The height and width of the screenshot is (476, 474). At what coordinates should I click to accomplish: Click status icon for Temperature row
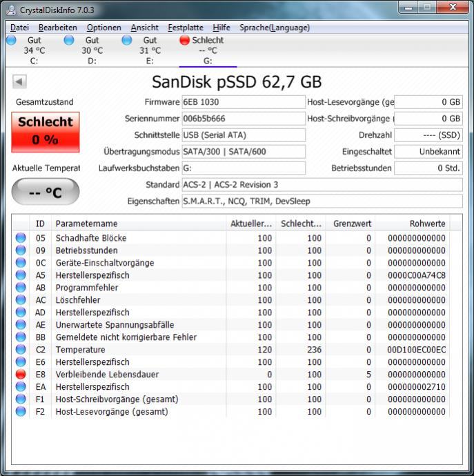coord(21,349)
